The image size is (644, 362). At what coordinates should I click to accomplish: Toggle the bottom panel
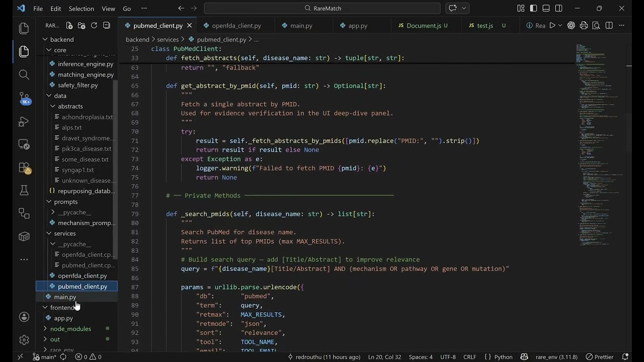(x=546, y=8)
